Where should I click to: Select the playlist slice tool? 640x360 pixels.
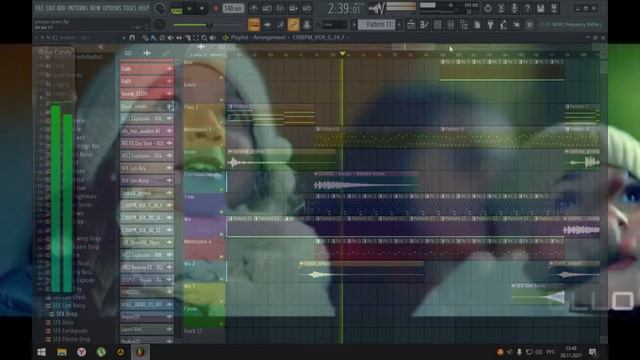click(187, 38)
